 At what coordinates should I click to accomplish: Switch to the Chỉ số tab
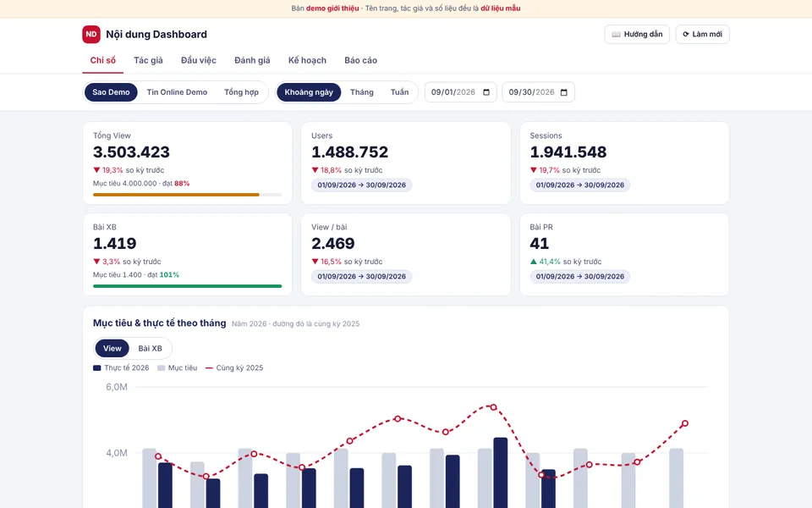tap(102, 60)
